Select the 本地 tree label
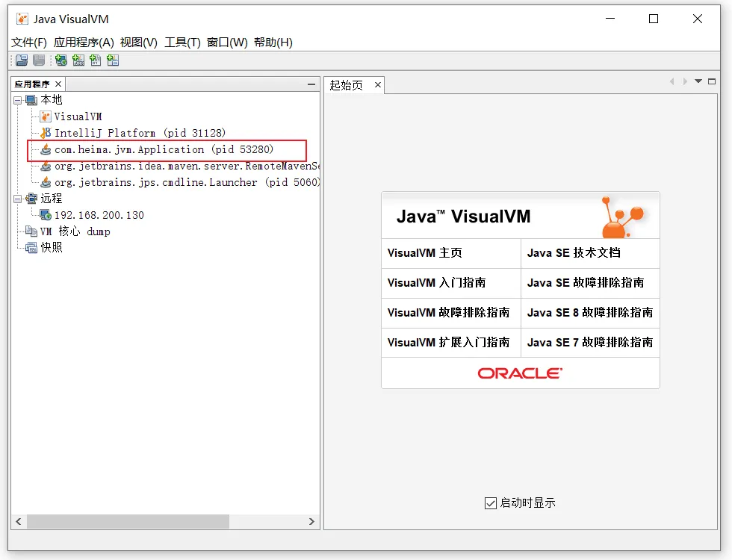The width and height of the screenshot is (732, 560). point(52,100)
